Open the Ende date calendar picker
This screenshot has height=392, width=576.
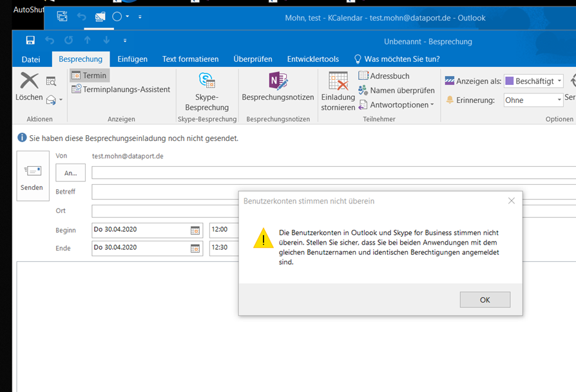pyautogui.click(x=195, y=248)
